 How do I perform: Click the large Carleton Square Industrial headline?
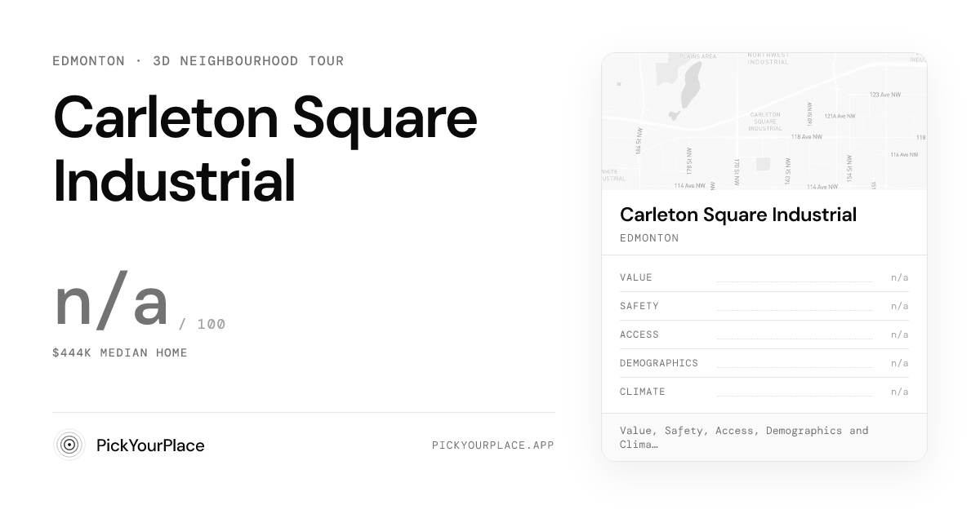(265, 148)
